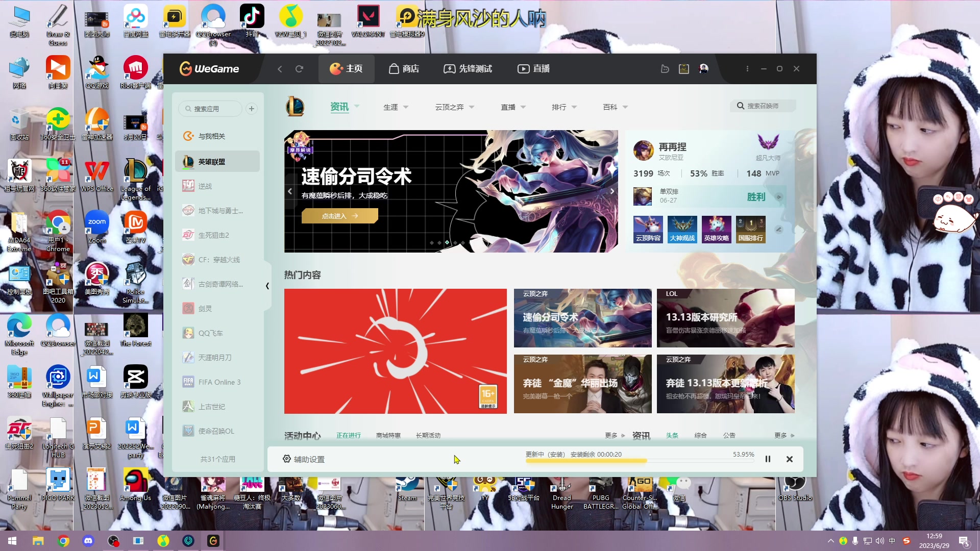Image resolution: width=980 pixels, height=551 pixels.
Task: Open 辅助设置 settings
Action: tap(304, 459)
